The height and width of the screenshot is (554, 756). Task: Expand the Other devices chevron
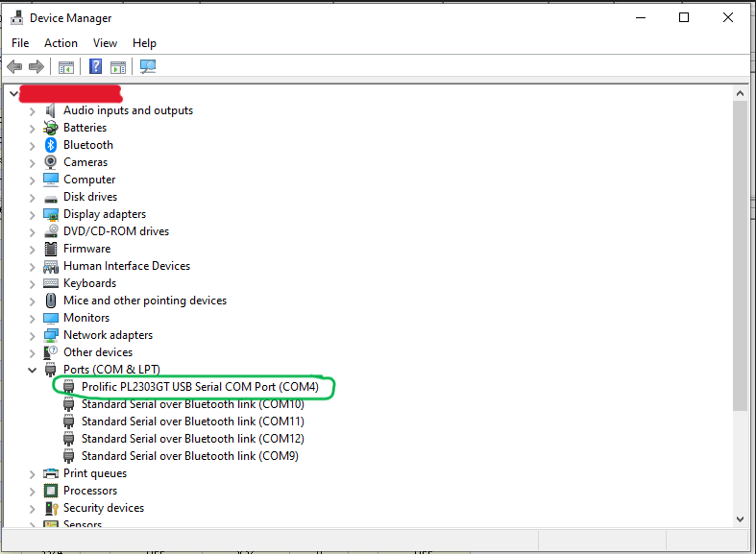(x=32, y=353)
